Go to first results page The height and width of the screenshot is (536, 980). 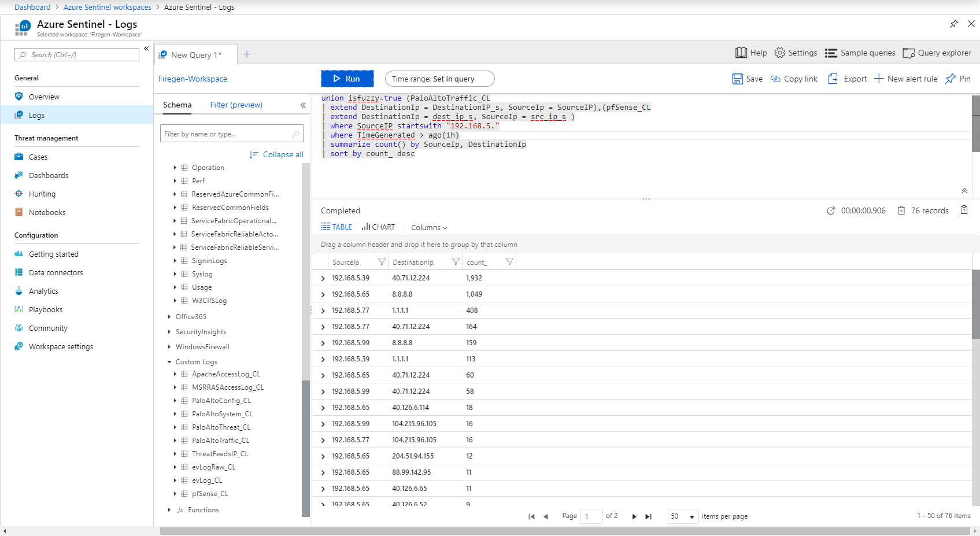click(531, 516)
